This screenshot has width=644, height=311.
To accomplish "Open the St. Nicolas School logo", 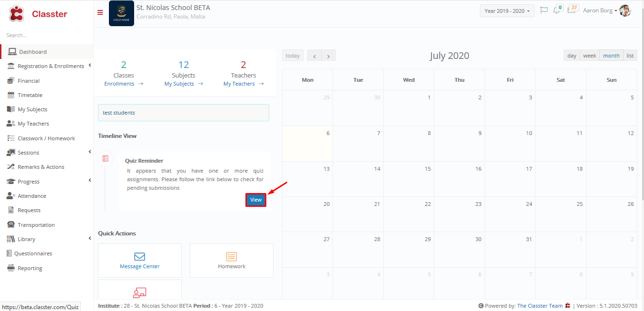I will [x=121, y=13].
